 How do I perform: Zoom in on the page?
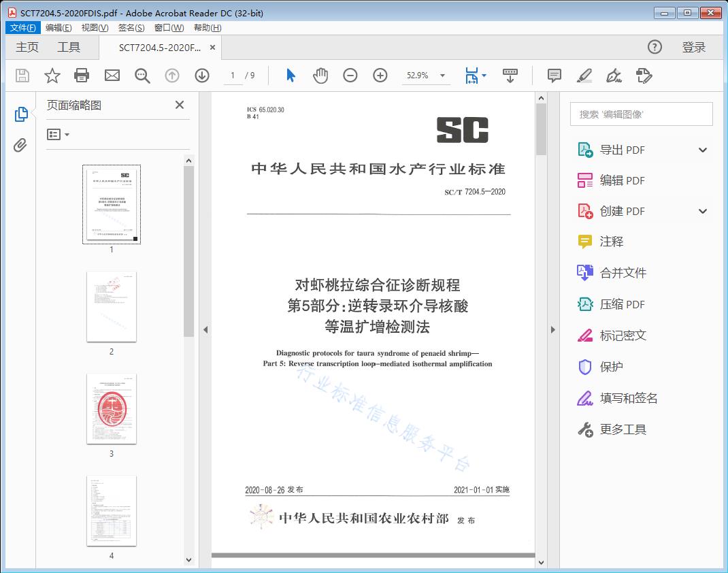[380, 76]
